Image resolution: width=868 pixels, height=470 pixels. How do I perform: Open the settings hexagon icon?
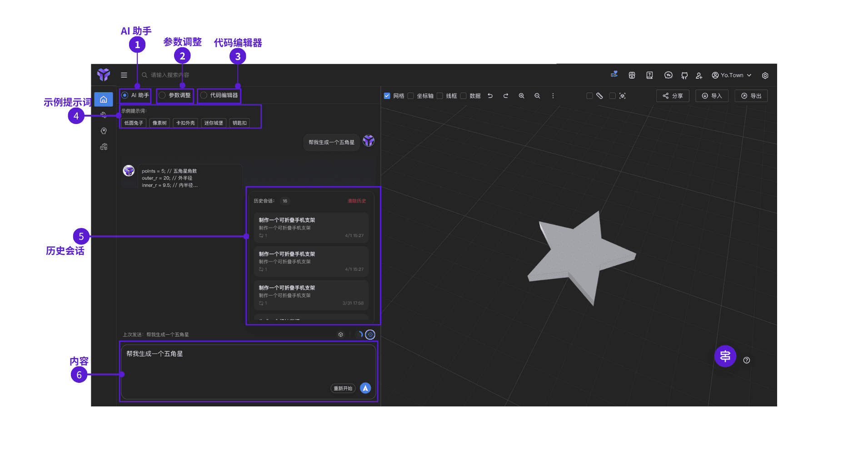(x=765, y=75)
